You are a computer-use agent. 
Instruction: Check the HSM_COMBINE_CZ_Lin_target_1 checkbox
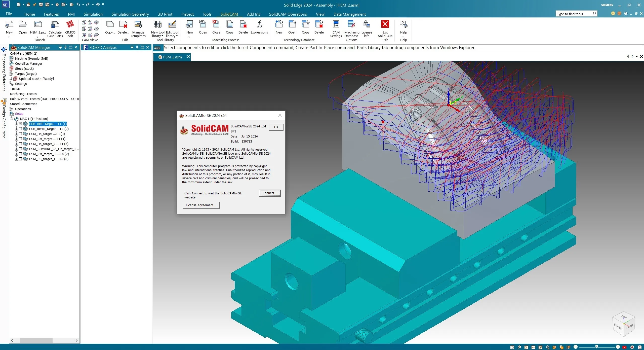(x=21, y=149)
